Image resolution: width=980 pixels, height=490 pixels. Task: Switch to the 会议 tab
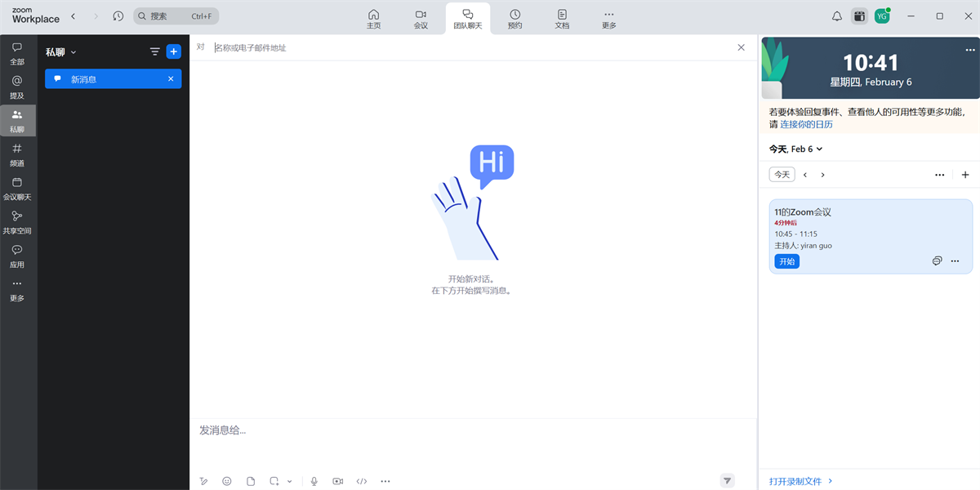(x=421, y=18)
